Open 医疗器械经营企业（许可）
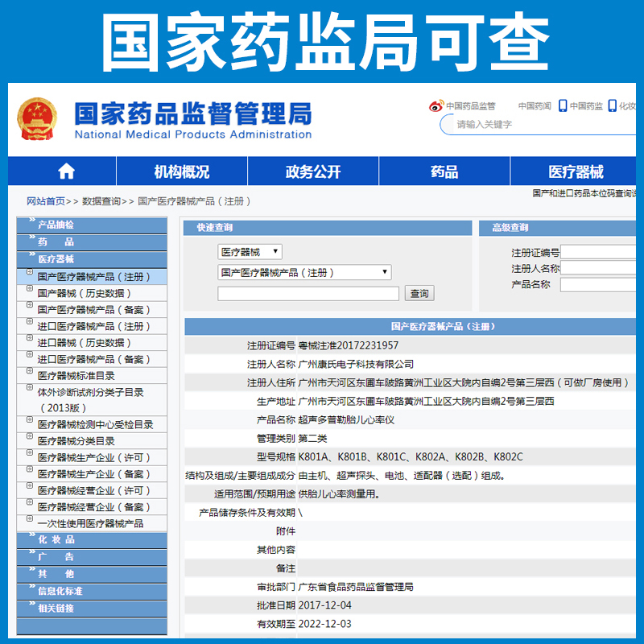Viewport: 644px width, 644px height. (x=93, y=490)
